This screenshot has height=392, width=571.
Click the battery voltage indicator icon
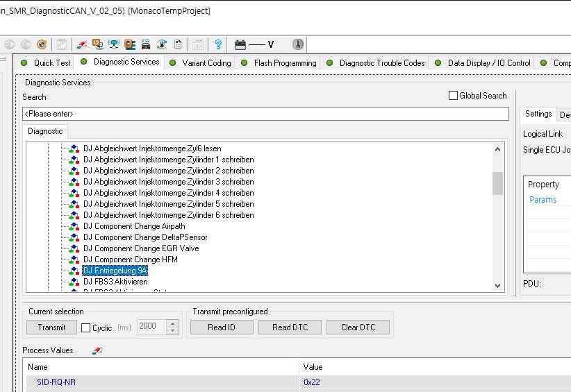pyautogui.click(x=240, y=44)
